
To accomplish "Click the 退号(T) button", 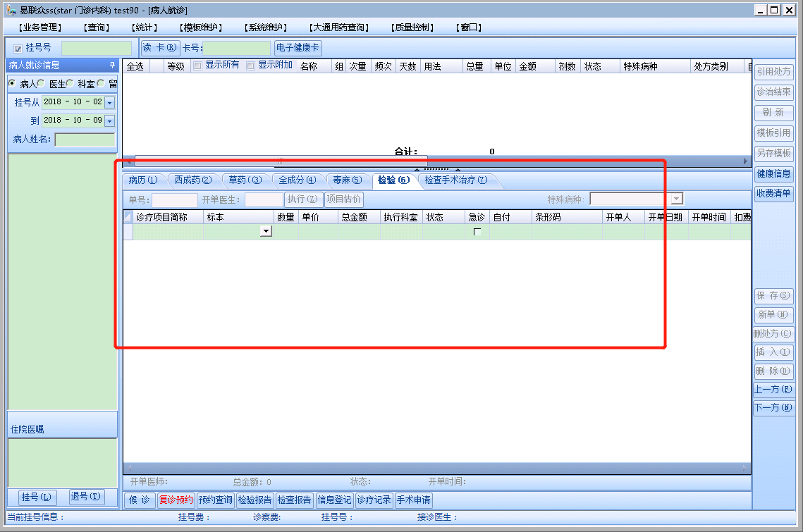I will [x=85, y=497].
